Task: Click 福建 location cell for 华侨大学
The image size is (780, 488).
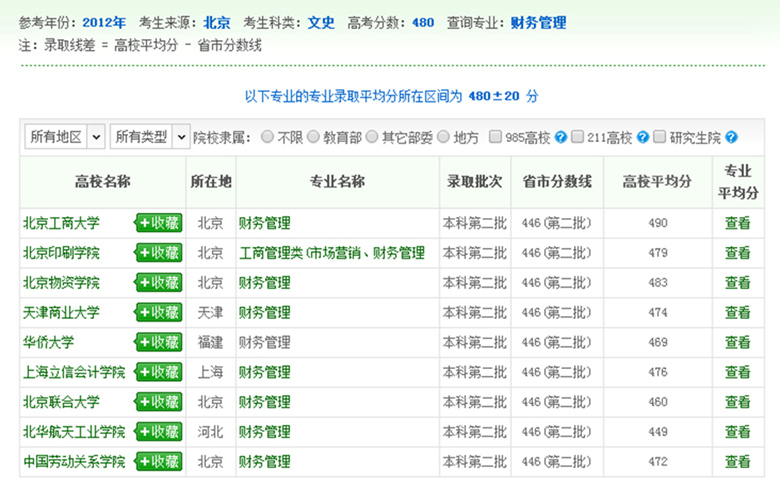Action: 210,342
